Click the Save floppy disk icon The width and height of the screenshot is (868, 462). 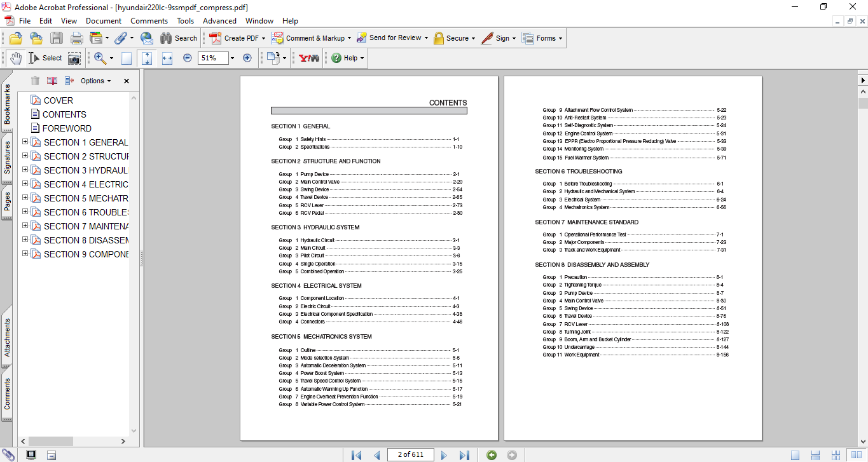[57, 38]
